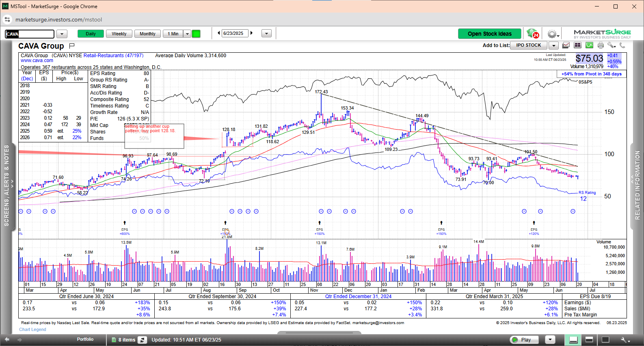Open the Play options dropdown
Viewport: 644px width, 346px height.
point(550,340)
